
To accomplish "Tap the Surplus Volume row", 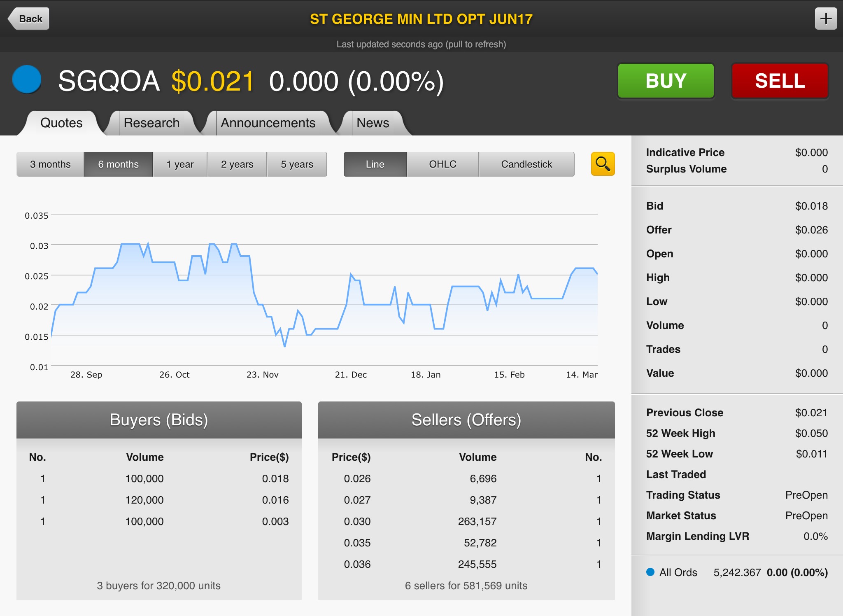I will click(737, 169).
